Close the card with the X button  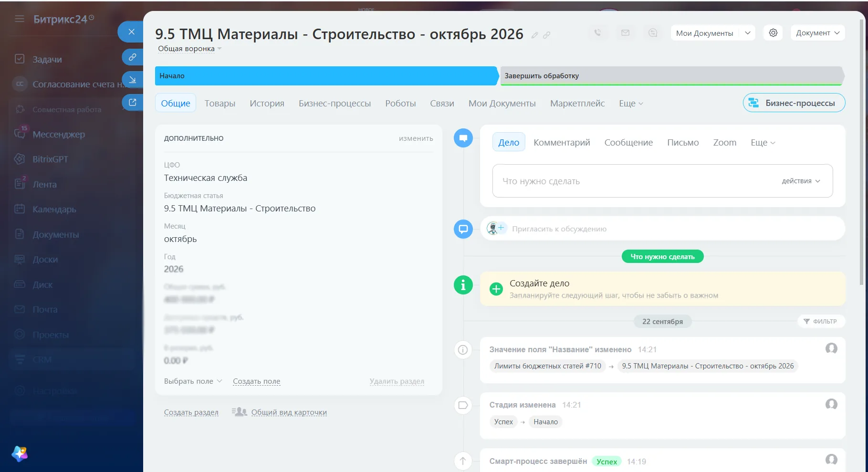click(x=132, y=32)
